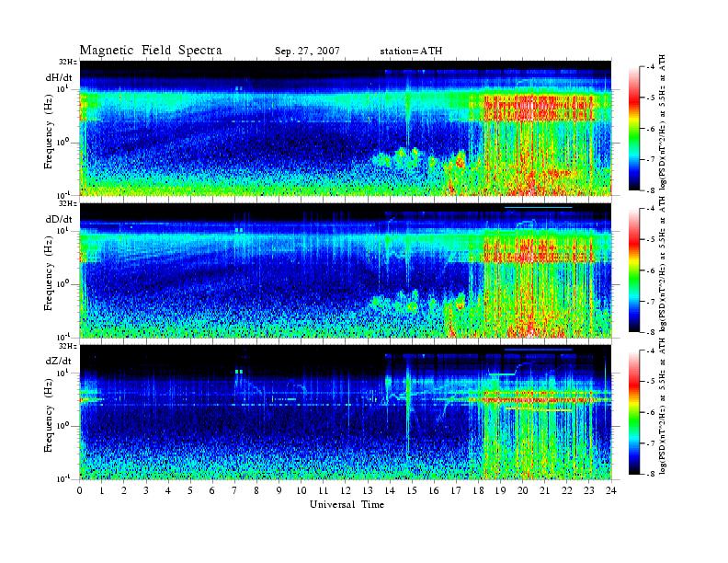This screenshot has width=728, height=563.
Task: Select the "dD/dt" panel label
Action: 59,219
